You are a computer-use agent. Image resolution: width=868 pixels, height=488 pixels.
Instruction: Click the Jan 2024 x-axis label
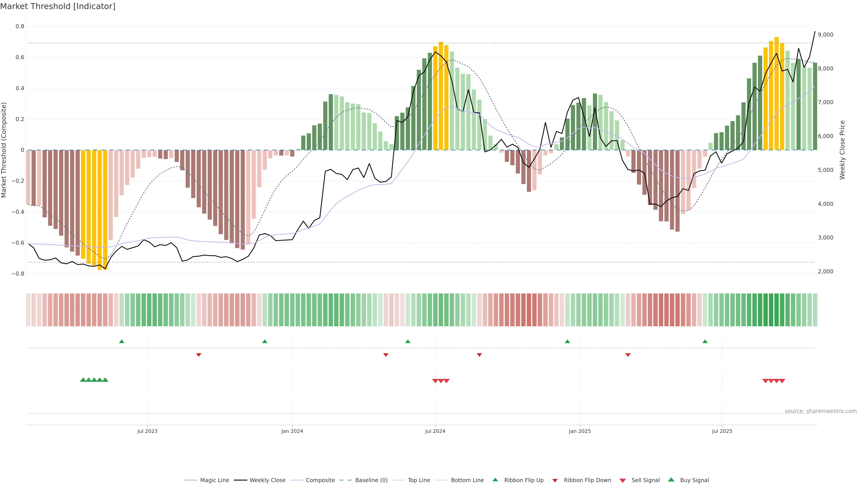[x=292, y=431]
